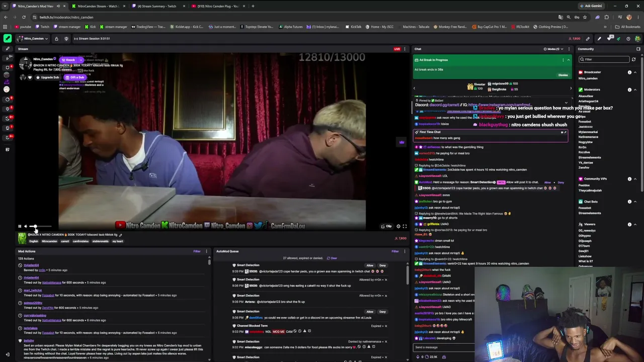Open the Stream panel options menu
Screen dimensions: 644x362
405,49
